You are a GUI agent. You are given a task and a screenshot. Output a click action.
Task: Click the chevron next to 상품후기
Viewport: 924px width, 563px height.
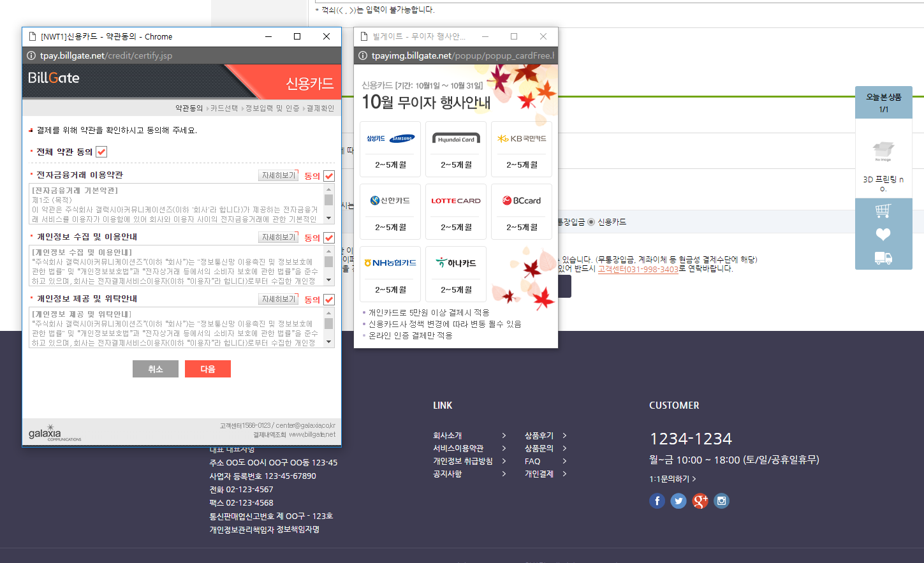coord(564,435)
